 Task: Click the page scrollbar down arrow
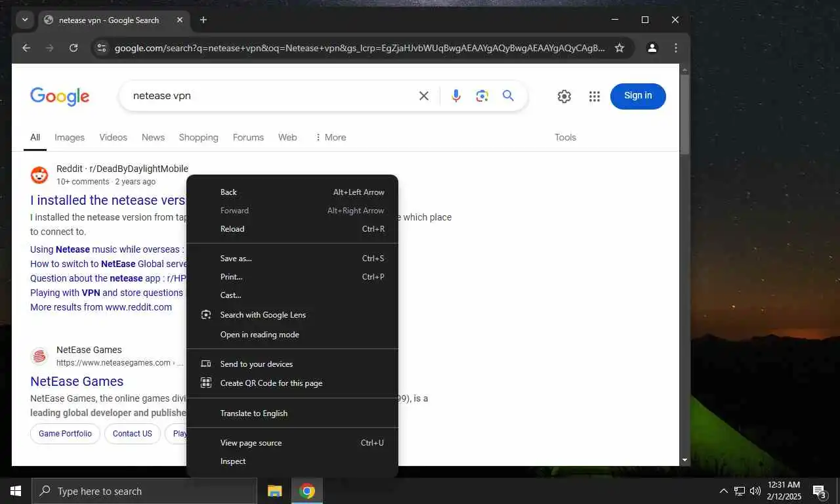pos(684,461)
